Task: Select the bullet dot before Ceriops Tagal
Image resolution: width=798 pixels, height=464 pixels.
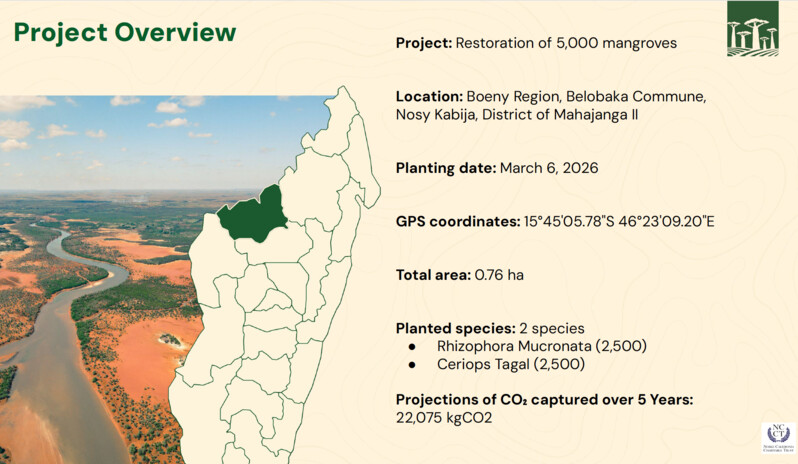Action: click(x=412, y=364)
